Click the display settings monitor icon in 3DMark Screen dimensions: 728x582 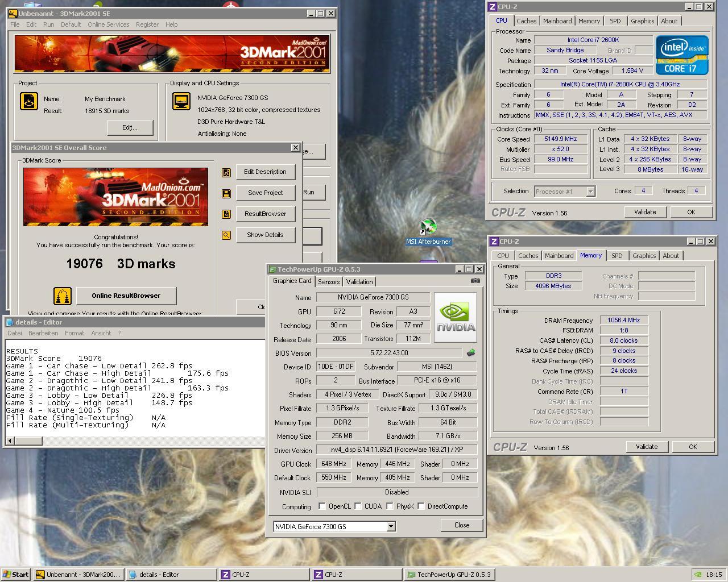[181, 101]
